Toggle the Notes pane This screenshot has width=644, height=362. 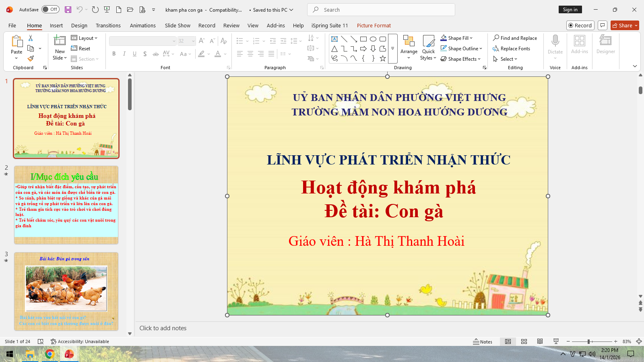click(483, 341)
